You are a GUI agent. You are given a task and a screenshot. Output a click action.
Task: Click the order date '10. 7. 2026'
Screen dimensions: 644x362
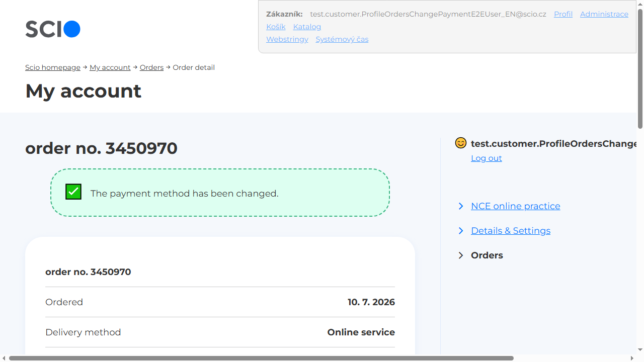[371, 302]
